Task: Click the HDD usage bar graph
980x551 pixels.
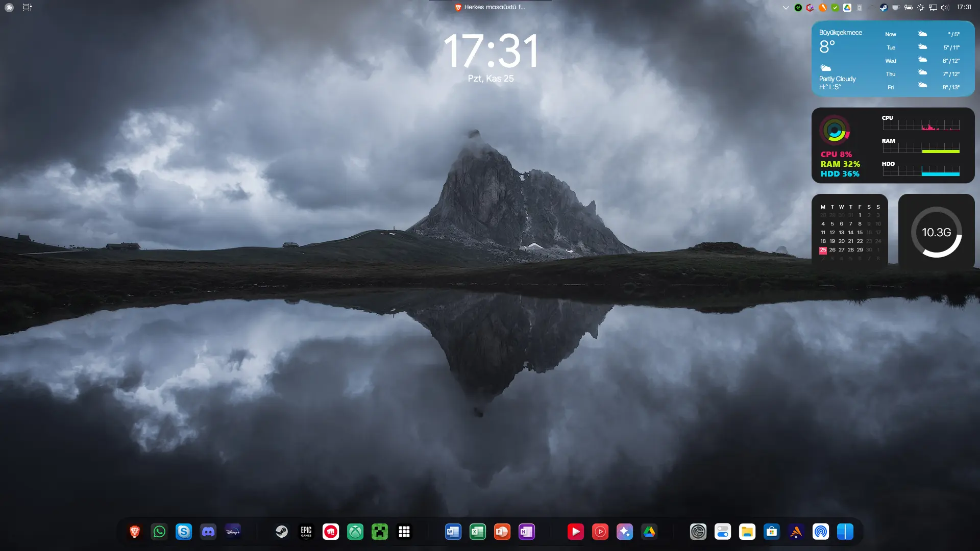Action: click(x=921, y=171)
